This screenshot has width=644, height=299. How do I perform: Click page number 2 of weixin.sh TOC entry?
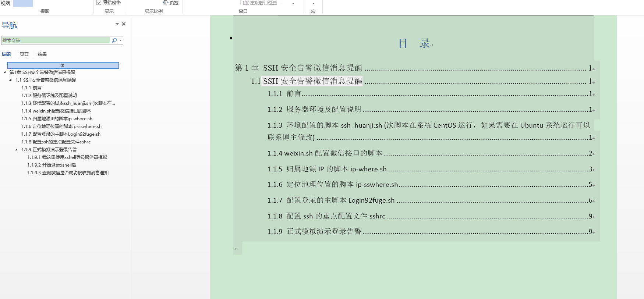590,153
